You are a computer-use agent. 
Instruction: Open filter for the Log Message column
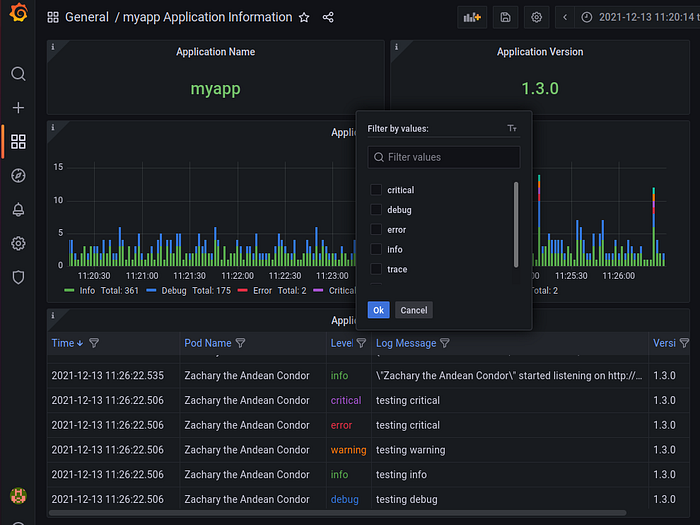coord(445,343)
